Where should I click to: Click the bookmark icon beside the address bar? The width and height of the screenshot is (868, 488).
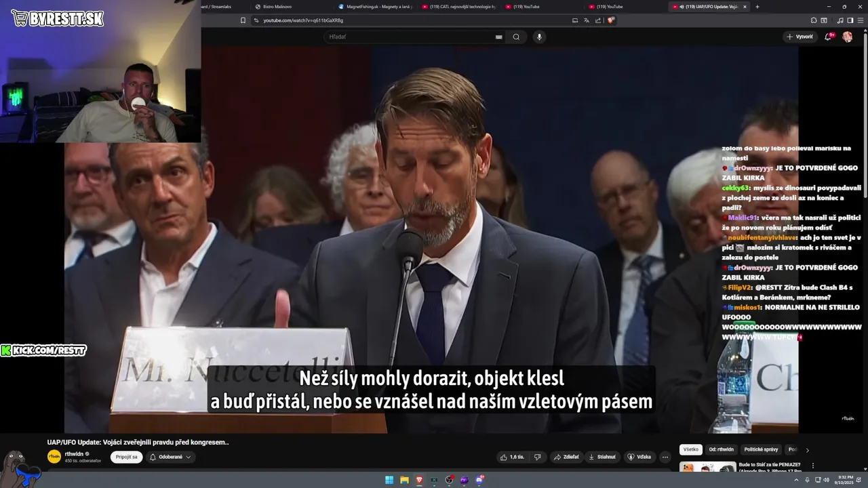(x=243, y=20)
